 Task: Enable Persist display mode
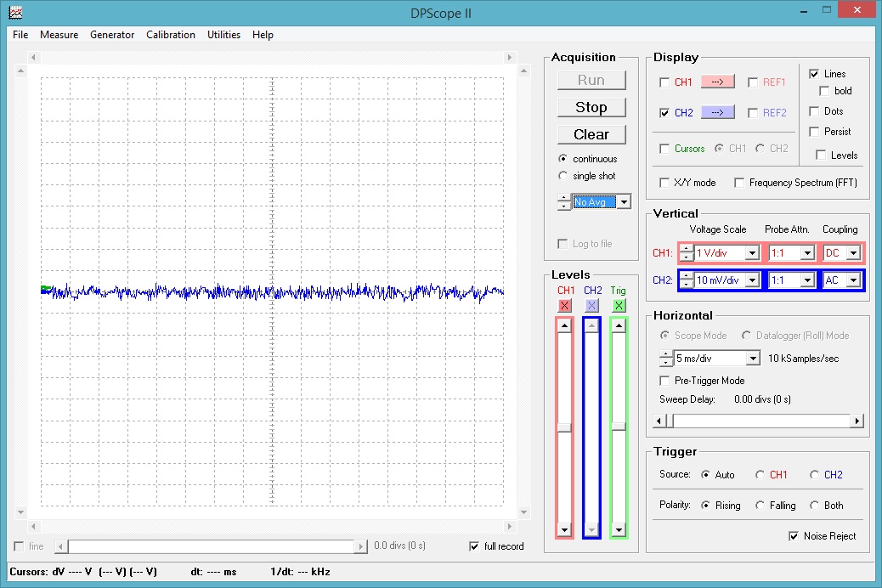(814, 132)
